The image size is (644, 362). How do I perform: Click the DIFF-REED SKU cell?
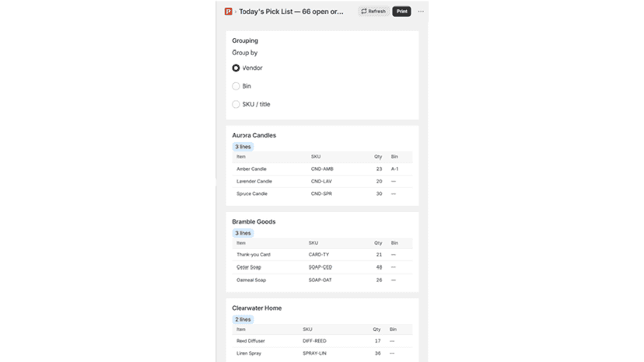[x=314, y=341]
